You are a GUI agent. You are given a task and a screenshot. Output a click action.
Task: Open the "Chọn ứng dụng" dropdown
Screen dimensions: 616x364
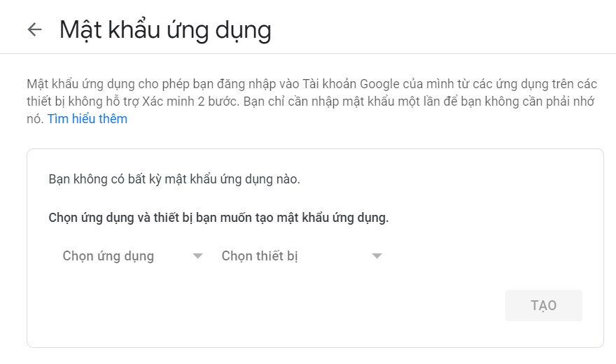tap(108, 256)
